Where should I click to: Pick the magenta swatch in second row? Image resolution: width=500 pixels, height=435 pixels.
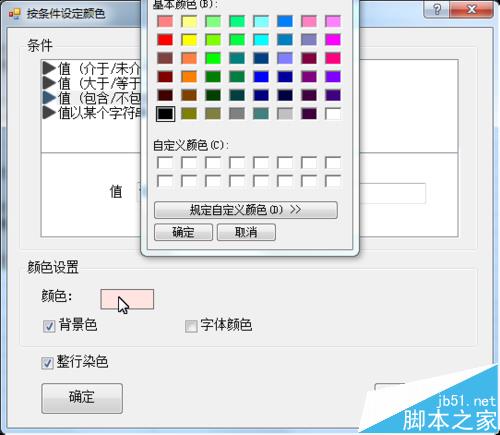click(333, 40)
